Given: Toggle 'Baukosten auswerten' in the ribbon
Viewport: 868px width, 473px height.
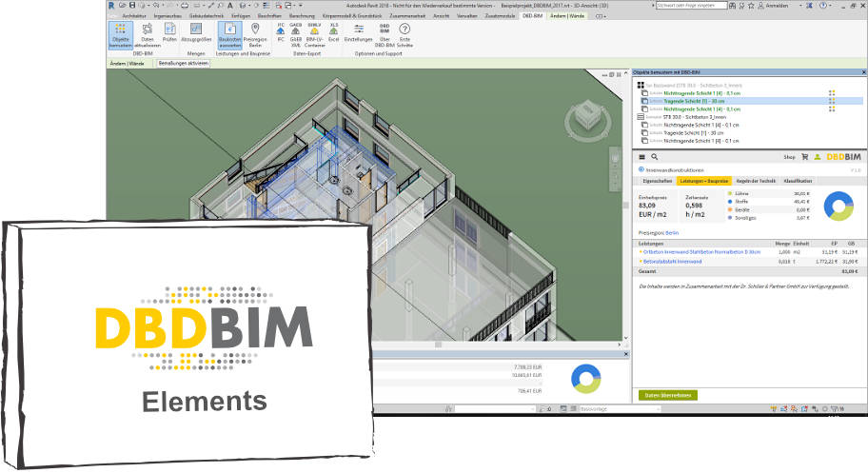Looking at the screenshot, I should point(229,35).
